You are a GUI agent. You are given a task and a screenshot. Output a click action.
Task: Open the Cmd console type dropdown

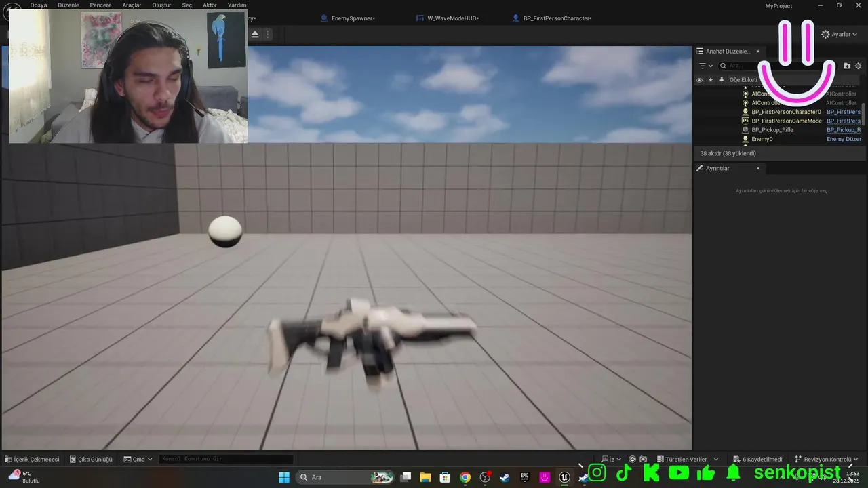point(138,459)
